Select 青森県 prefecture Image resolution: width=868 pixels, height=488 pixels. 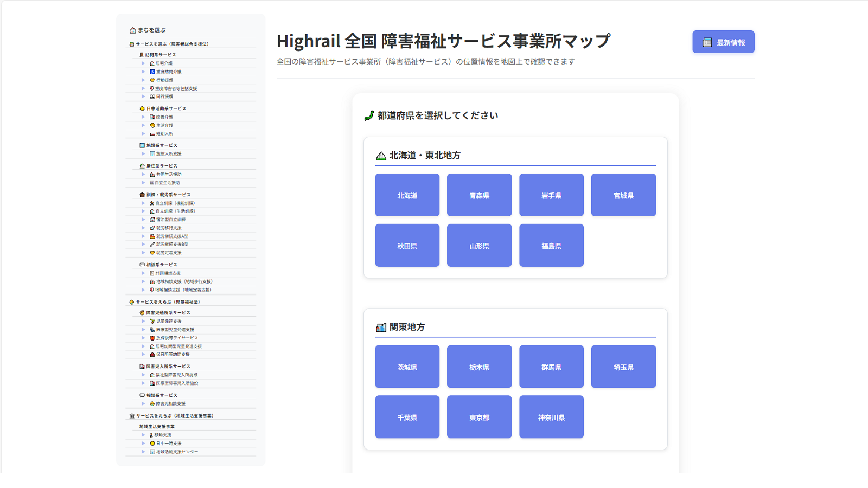click(480, 195)
